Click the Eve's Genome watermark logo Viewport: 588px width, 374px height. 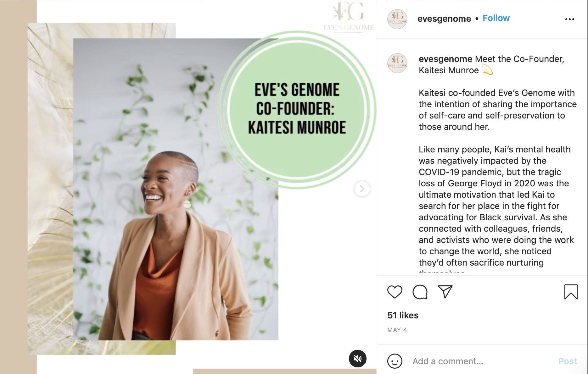tap(349, 17)
